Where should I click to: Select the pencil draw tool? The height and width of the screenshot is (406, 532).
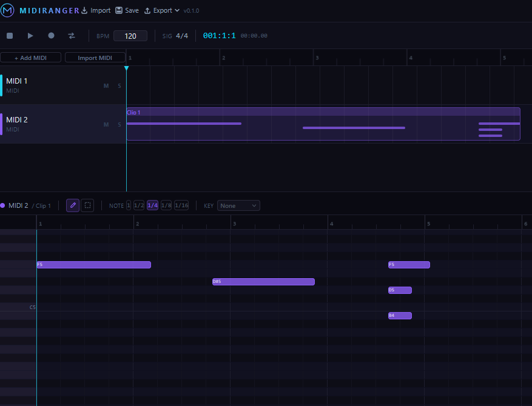(73, 205)
